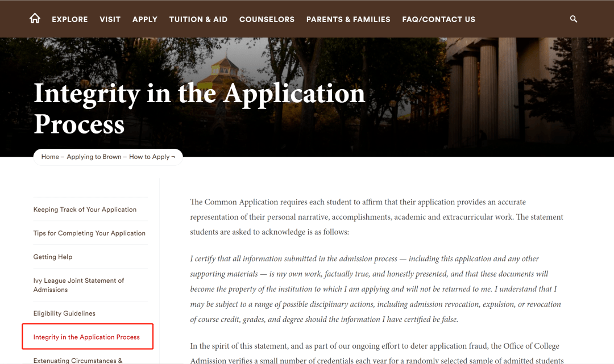This screenshot has width=614, height=364.
Task: Open Extenuating Circumstances sidebar link
Action: pos(78,361)
